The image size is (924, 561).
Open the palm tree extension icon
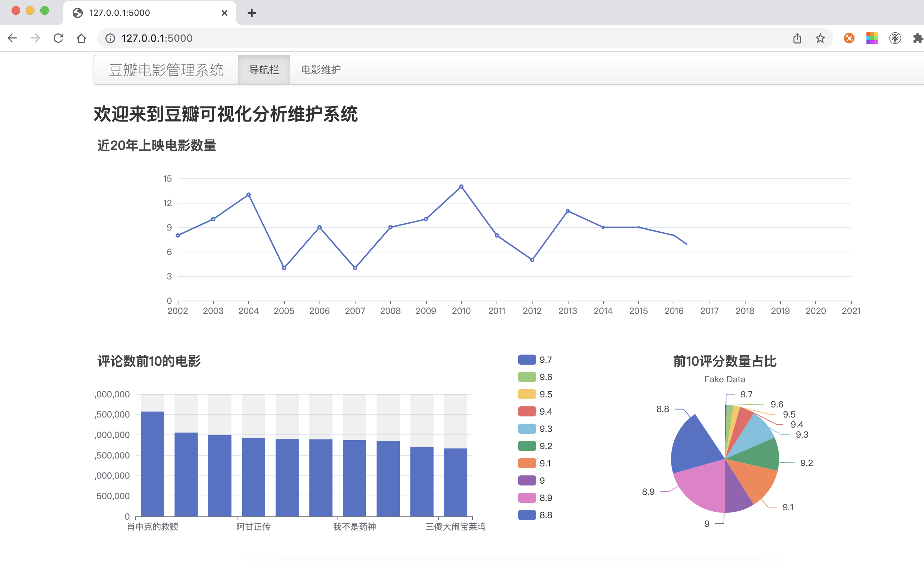[895, 38]
